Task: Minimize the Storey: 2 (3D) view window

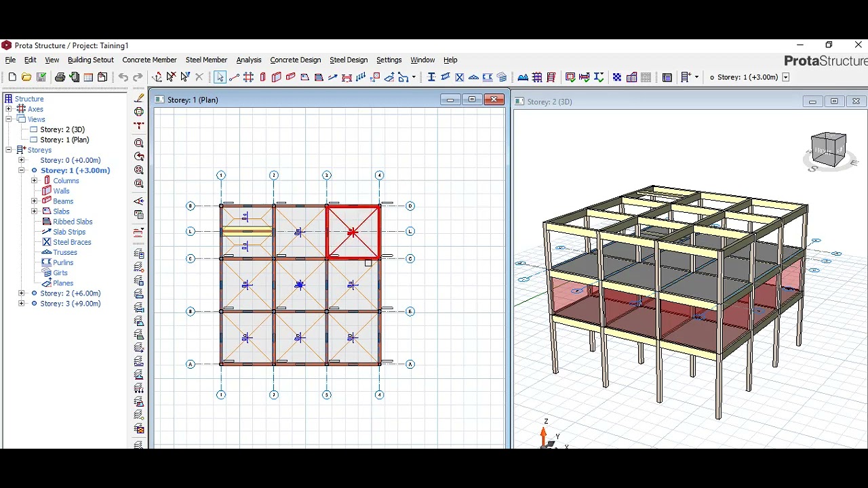Action: (812, 102)
